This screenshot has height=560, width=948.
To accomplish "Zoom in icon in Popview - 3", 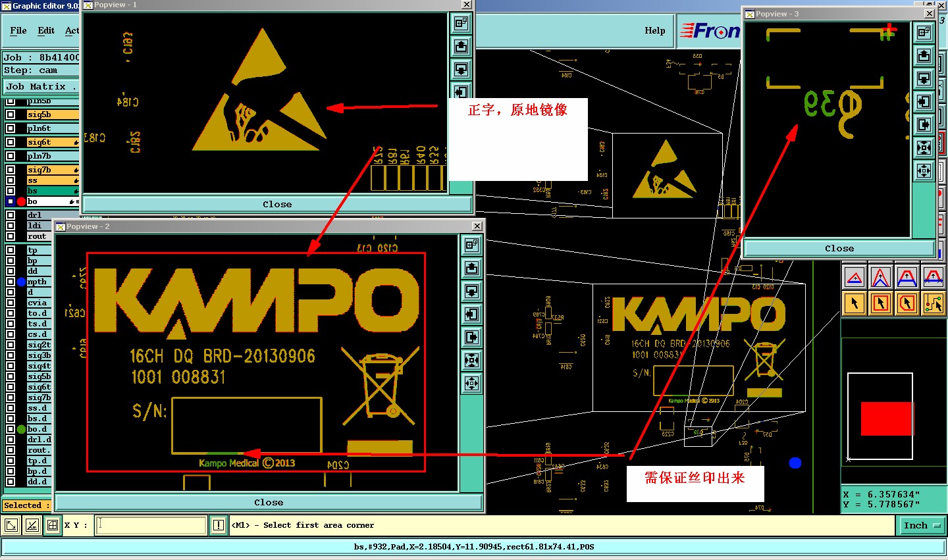I will 924,147.
